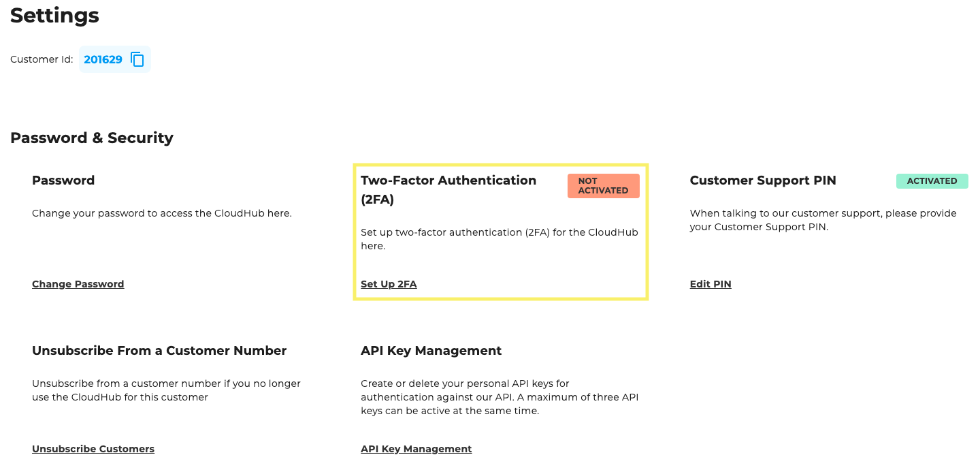The width and height of the screenshot is (980, 470).
Task: Click the Settings page title
Action: pyautogui.click(x=54, y=16)
